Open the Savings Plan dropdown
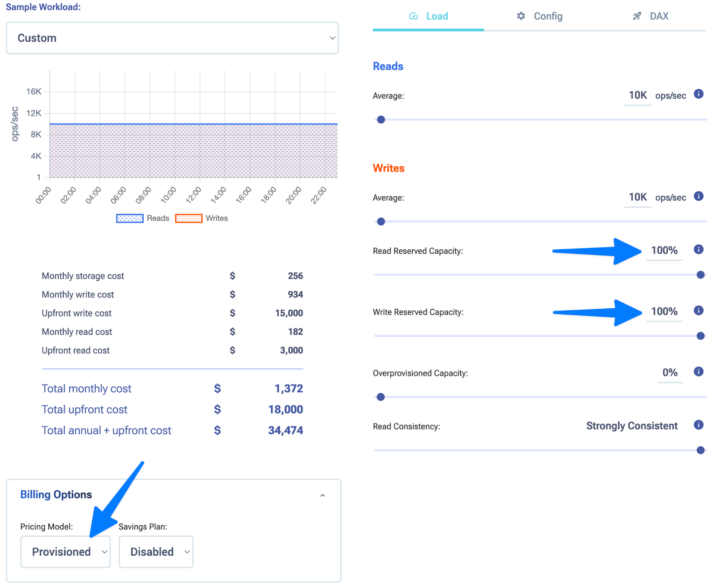The height and width of the screenshot is (588, 717). [156, 552]
